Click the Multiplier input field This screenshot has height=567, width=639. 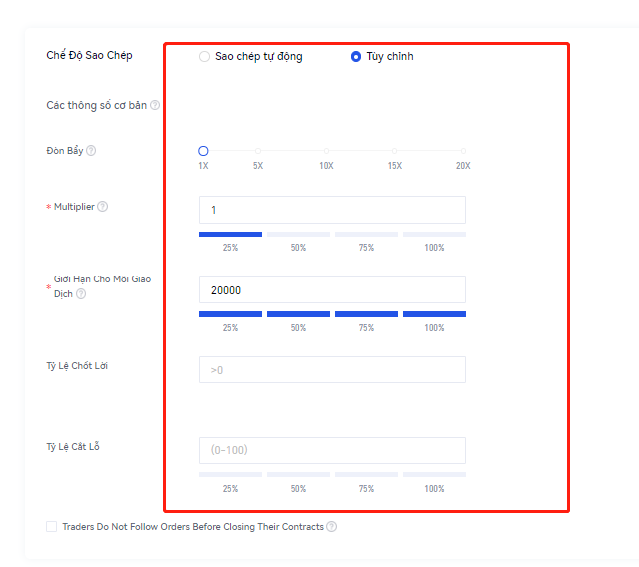(x=332, y=210)
